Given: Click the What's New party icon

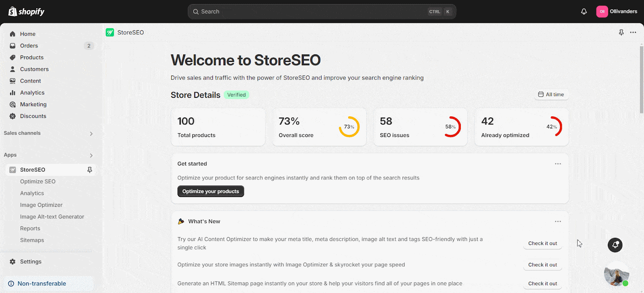Looking at the screenshot, I should (x=181, y=221).
